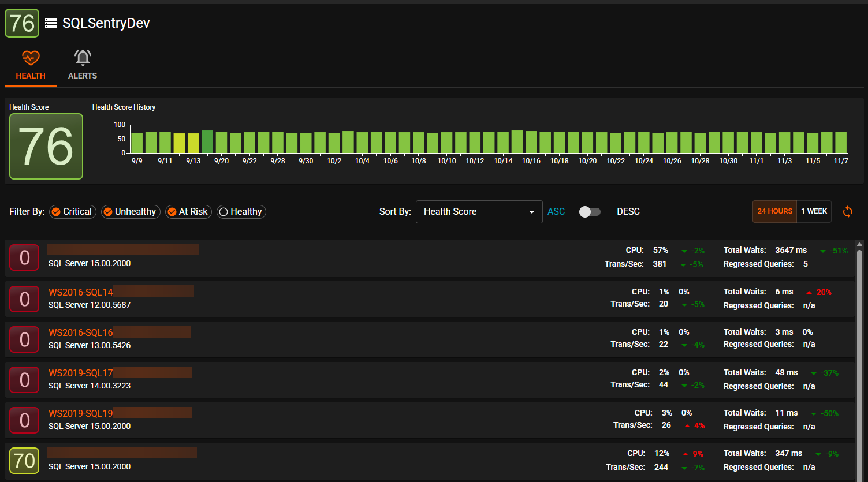
Task: Open the WS2016-SQL16 server link
Action: coord(81,332)
